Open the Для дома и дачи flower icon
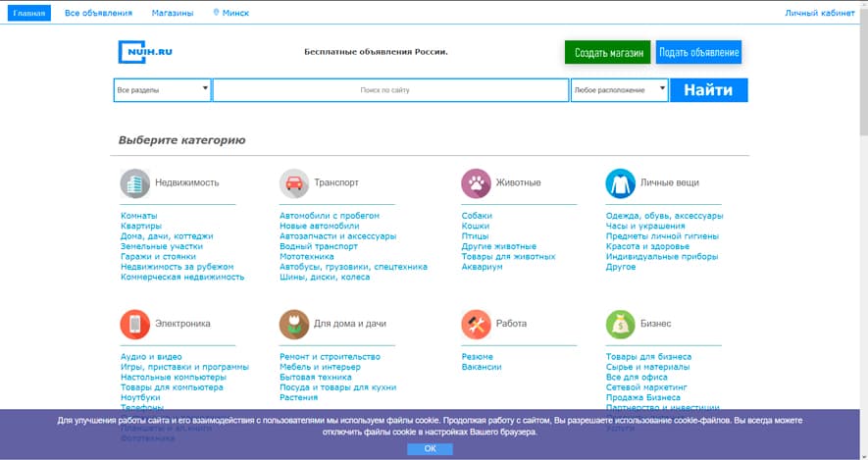868x460 pixels. (x=294, y=325)
